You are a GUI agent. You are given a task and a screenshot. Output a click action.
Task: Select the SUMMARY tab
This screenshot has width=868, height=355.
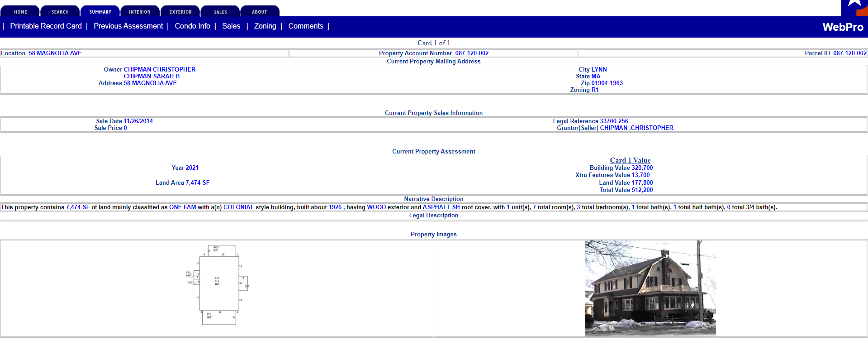coord(100,11)
